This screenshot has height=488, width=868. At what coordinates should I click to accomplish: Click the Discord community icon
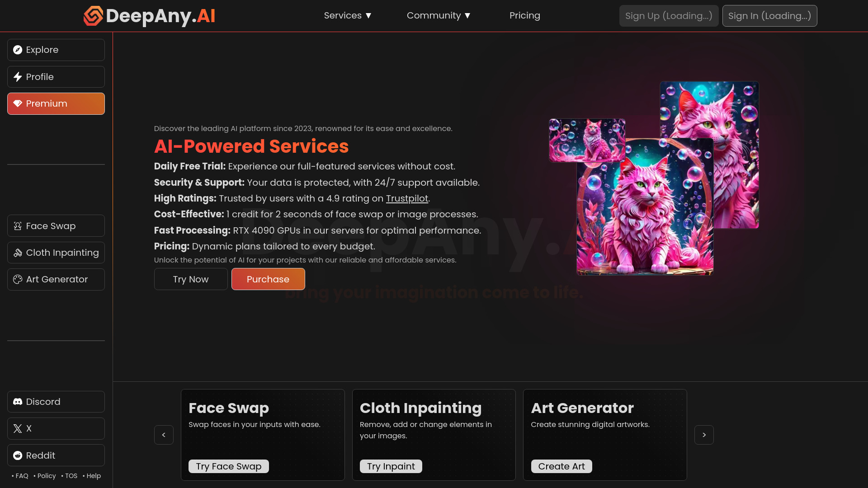click(x=17, y=401)
